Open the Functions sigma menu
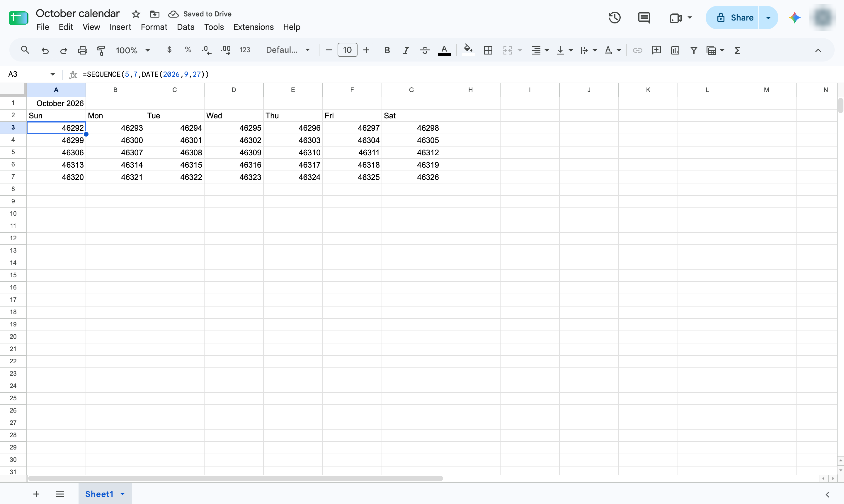 737,50
